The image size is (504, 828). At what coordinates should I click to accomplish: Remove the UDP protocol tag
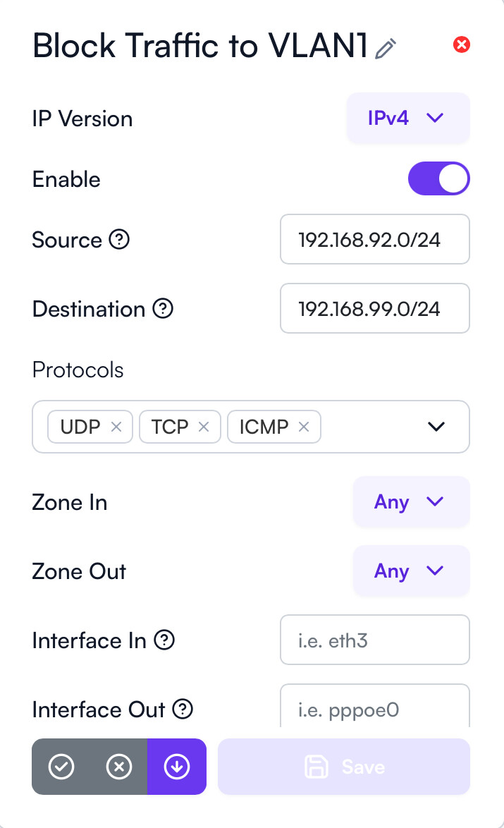(117, 427)
